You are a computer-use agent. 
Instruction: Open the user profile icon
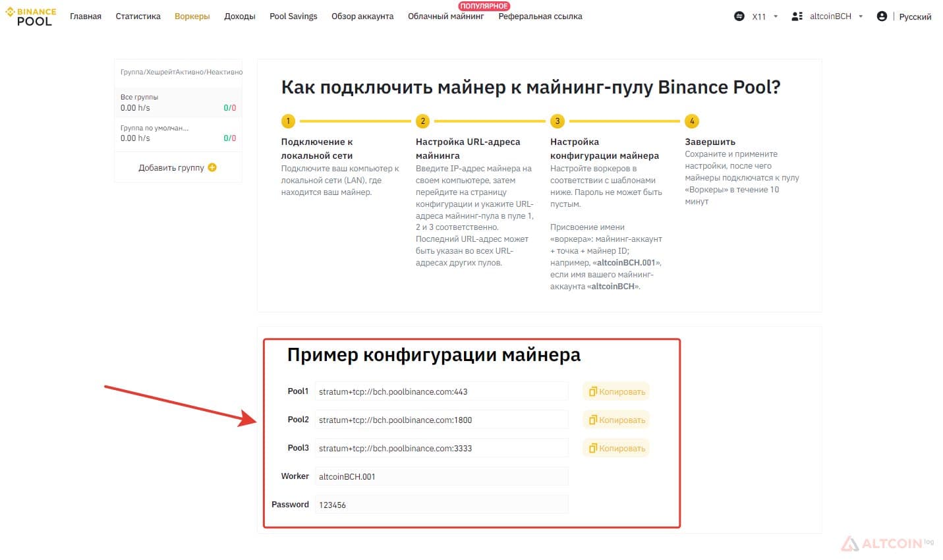pyautogui.click(x=882, y=16)
